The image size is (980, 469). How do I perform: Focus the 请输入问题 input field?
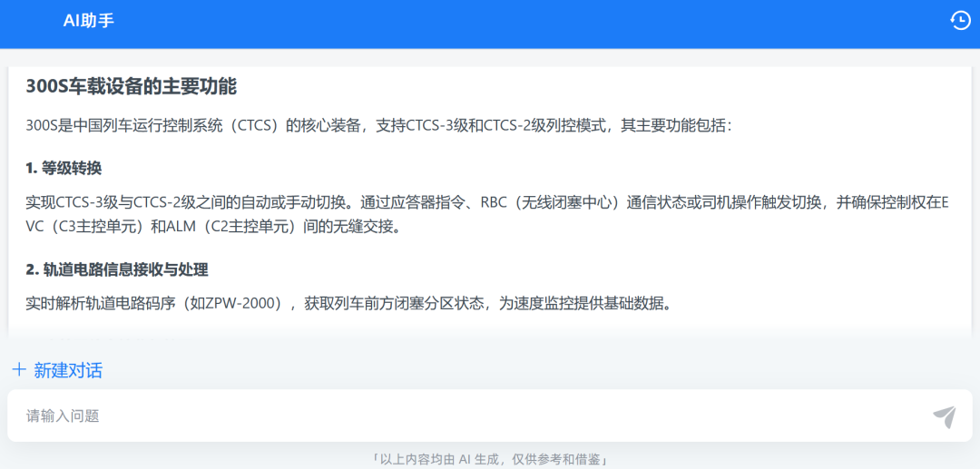click(454, 416)
